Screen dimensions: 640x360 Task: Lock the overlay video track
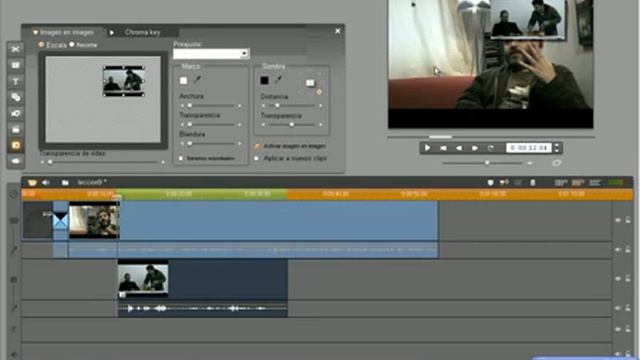click(x=628, y=279)
